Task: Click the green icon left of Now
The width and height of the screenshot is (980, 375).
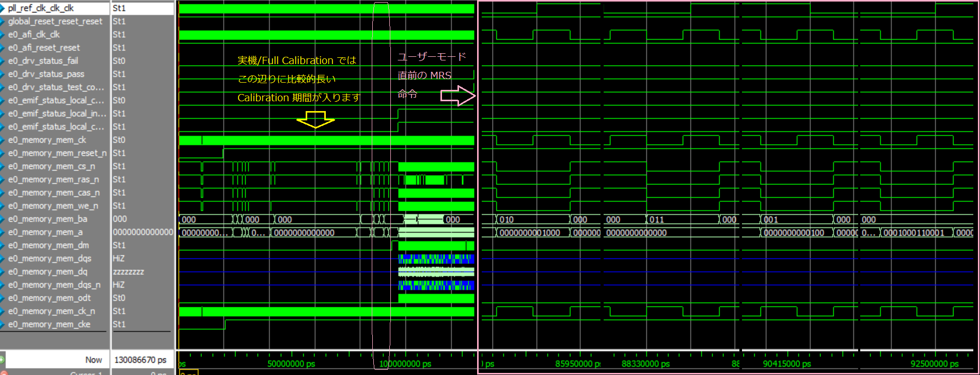Action: pos(2,360)
